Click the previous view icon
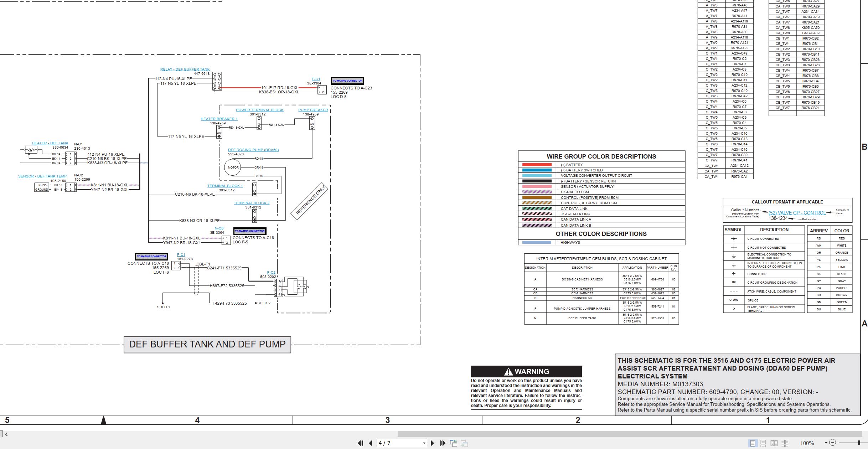Viewport: 868px width, 449px height. 453,443
